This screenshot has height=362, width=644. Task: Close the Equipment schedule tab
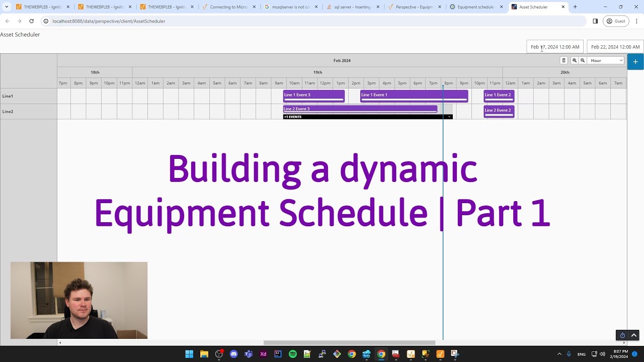coord(501,7)
